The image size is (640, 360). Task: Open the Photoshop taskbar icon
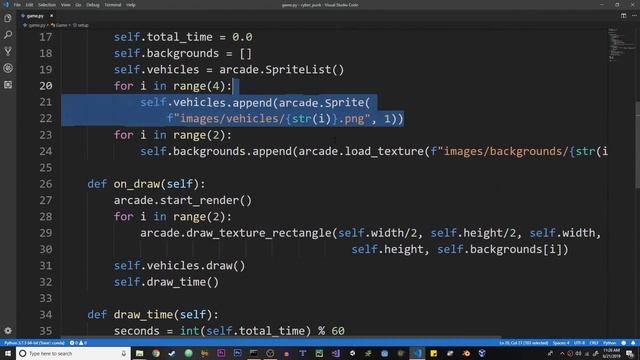click(238, 353)
